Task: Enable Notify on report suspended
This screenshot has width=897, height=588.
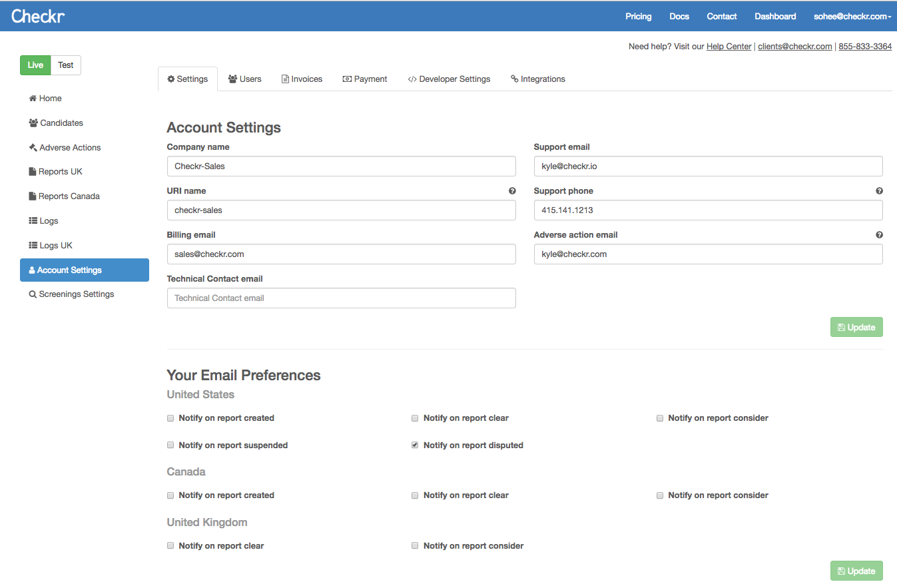Action: click(170, 445)
